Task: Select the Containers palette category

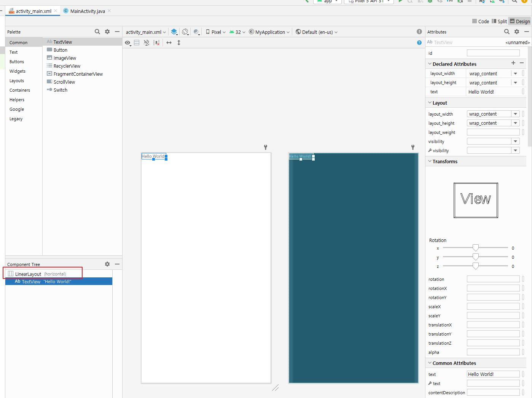Action: 24,90
